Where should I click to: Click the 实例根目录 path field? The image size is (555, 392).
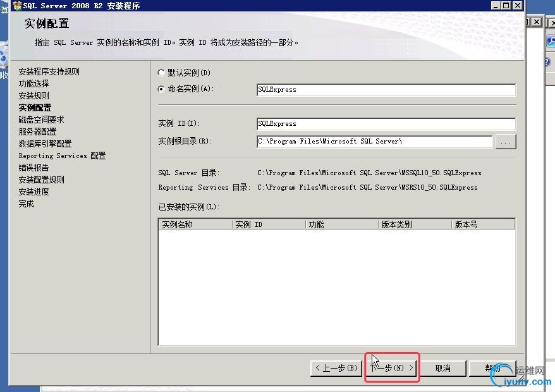tap(374, 141)
